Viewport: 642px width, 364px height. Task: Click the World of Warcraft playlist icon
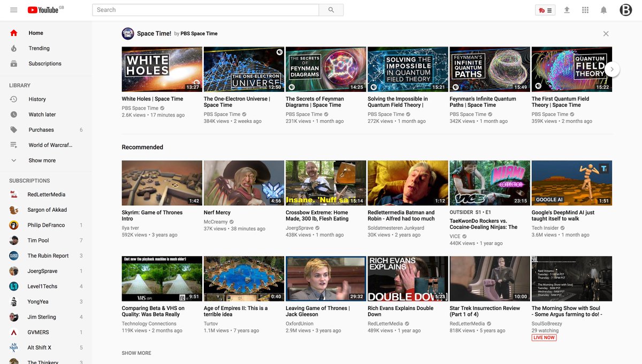coord(14,145)
